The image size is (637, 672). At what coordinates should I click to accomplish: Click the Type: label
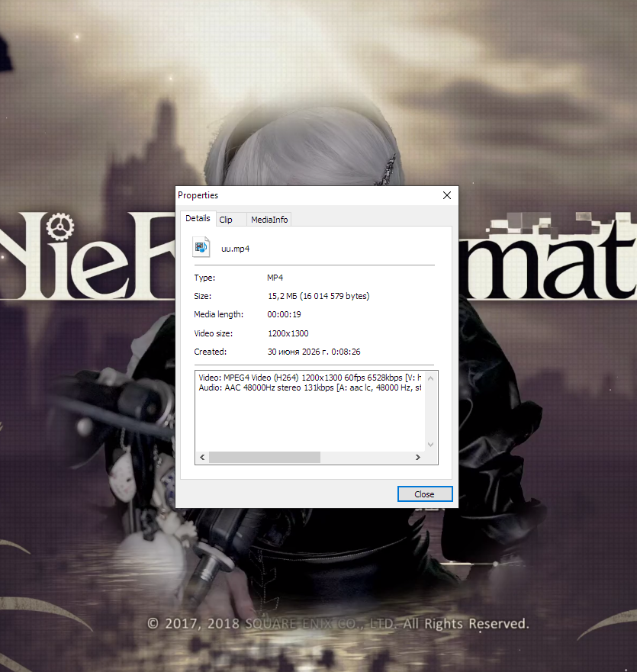(x=204, y=278)
